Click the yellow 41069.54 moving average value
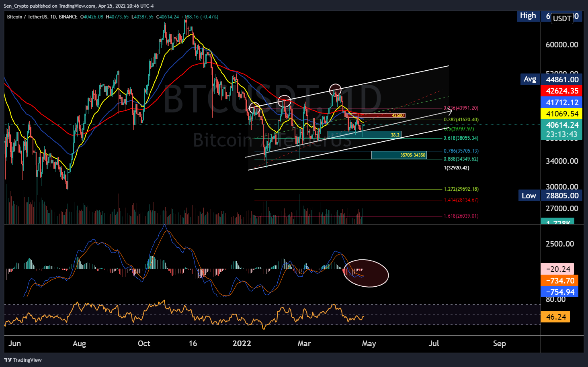This screenshot has height=367, width=588. click(x=562, y=114)
